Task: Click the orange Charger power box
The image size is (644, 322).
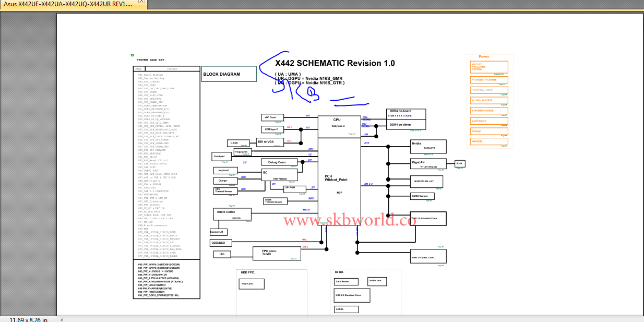Action: pos(489,131)
